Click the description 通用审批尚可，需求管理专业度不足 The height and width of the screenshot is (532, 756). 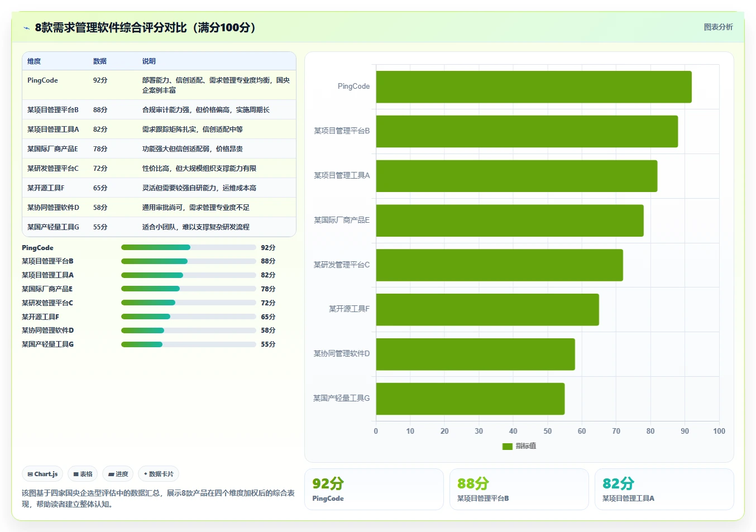point(196,208)
